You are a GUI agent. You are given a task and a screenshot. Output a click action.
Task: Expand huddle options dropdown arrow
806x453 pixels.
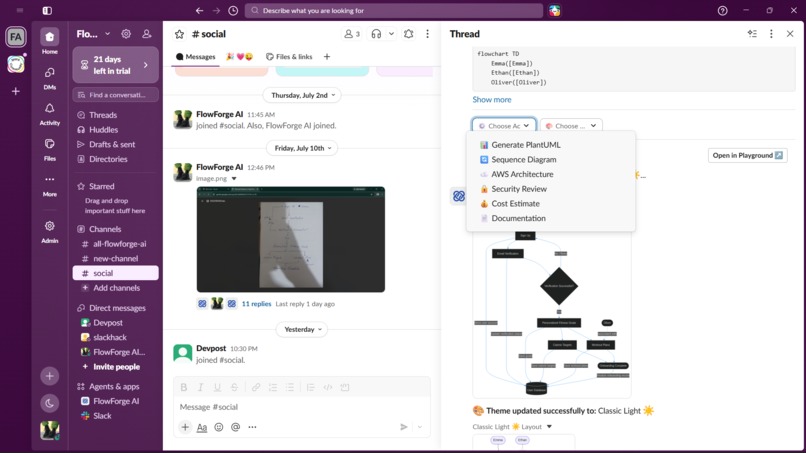pyautogui.click(x=391, y=34)
